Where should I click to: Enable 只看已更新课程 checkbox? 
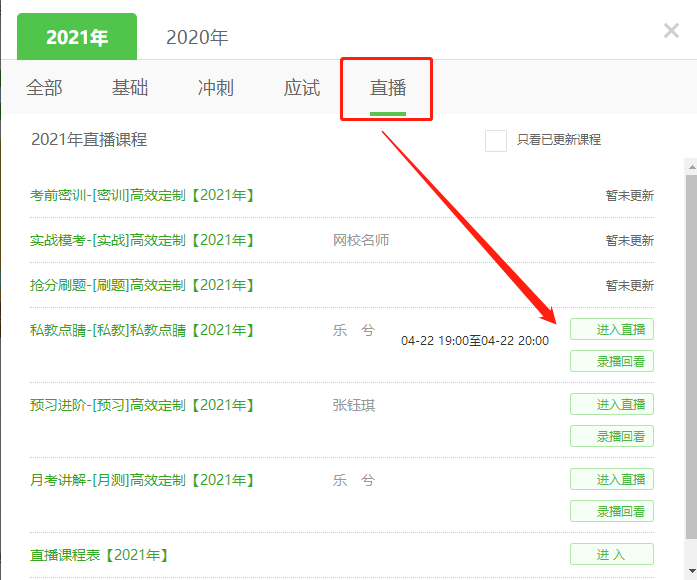[496, 140]
